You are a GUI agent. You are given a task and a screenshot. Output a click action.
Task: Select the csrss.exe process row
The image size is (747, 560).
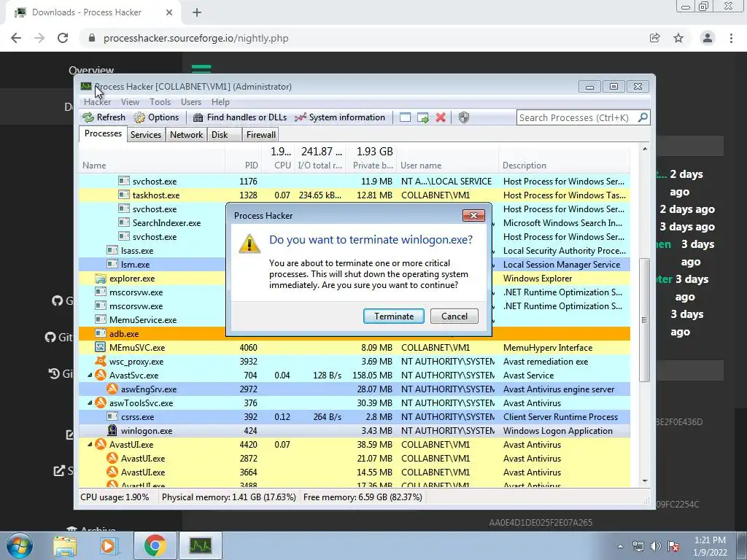(355, 416)
